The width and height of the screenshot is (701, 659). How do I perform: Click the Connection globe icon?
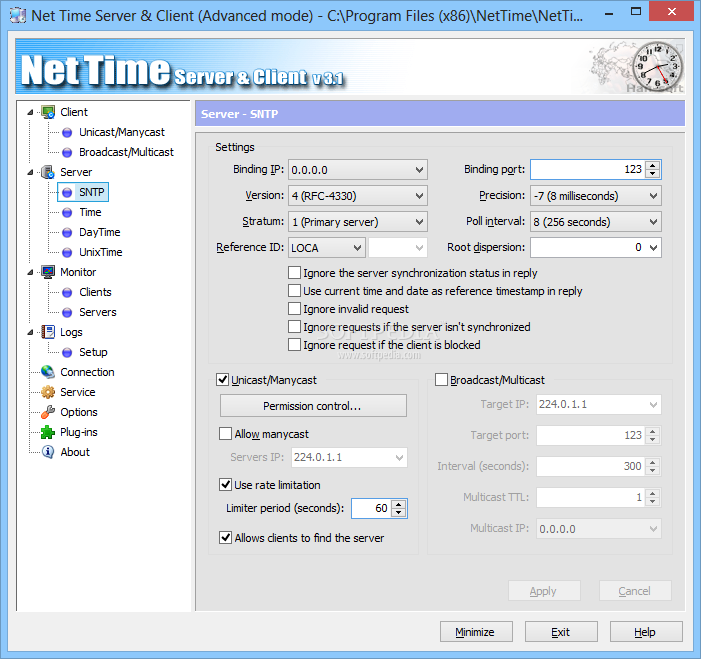[48, 372]
